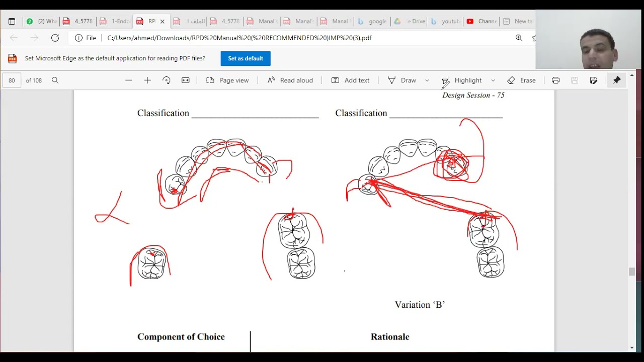Fit the PDF to width
644x362 pixels.
pyautogui.click(x=186, y=80)
